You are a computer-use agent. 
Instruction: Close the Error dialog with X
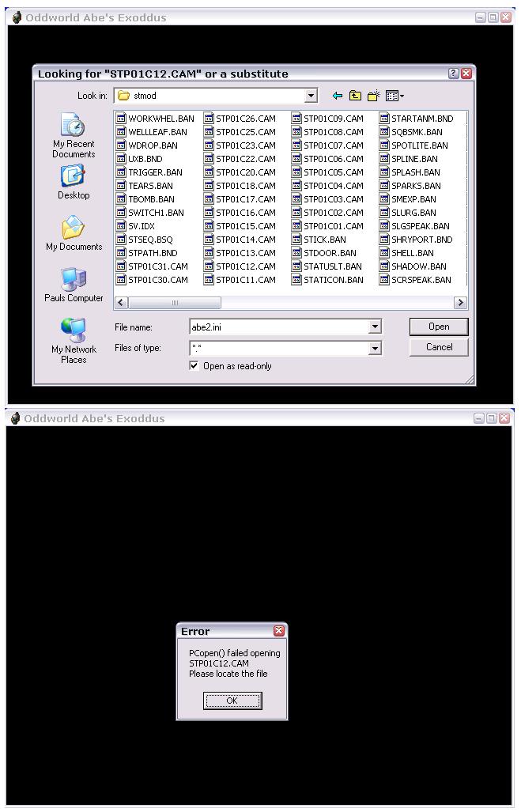[278, 631]
